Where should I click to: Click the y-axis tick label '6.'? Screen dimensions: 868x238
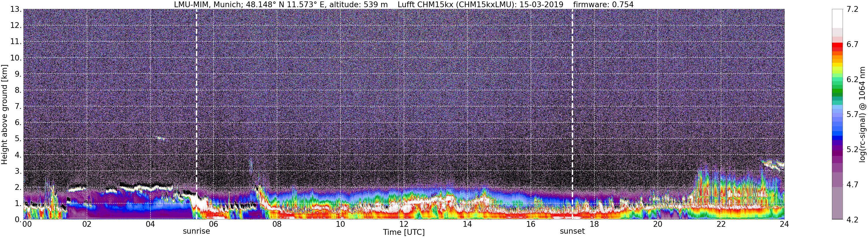(x=18, y=122)
